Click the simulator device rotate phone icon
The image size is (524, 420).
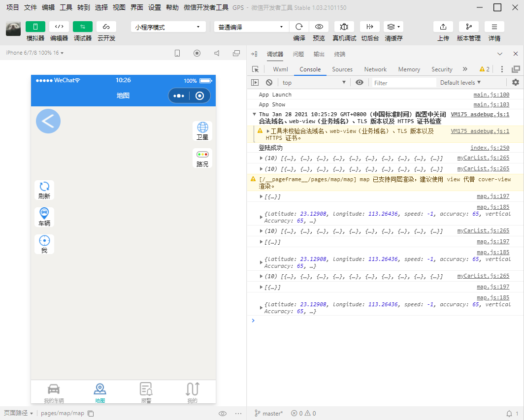177,53
